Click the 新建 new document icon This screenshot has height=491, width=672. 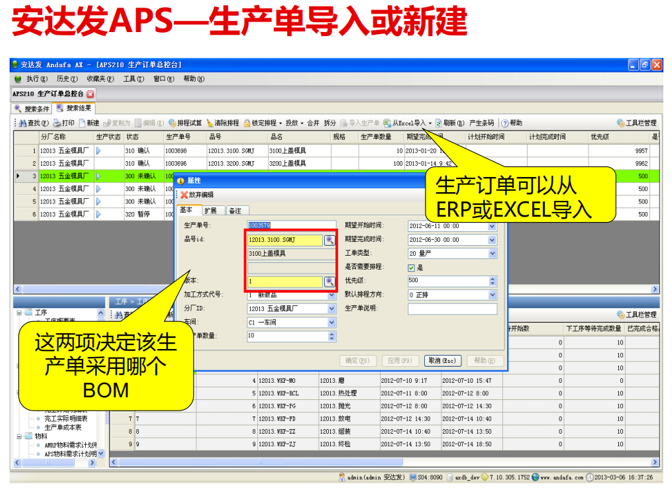click(x=82, y=123)
